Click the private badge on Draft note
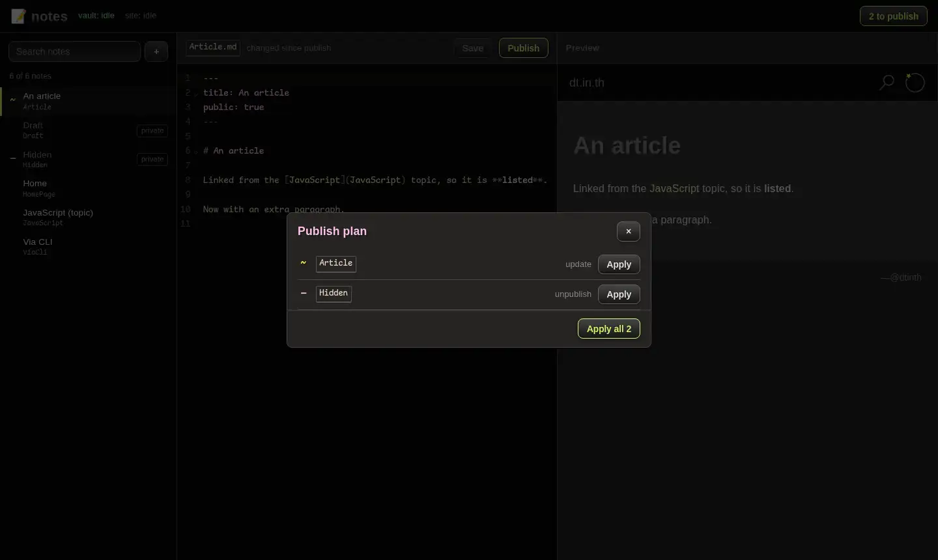 tap(152, 131)
